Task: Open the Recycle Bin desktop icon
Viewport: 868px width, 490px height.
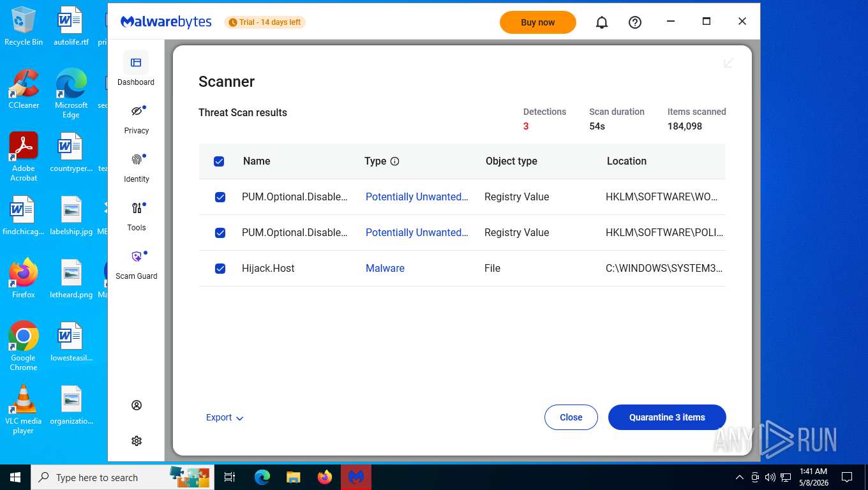Action: (24, 26)
